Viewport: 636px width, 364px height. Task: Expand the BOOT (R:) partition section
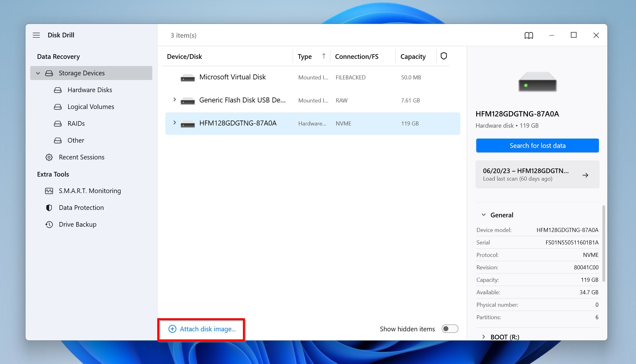pyautogui.click(x=484, y=336)
